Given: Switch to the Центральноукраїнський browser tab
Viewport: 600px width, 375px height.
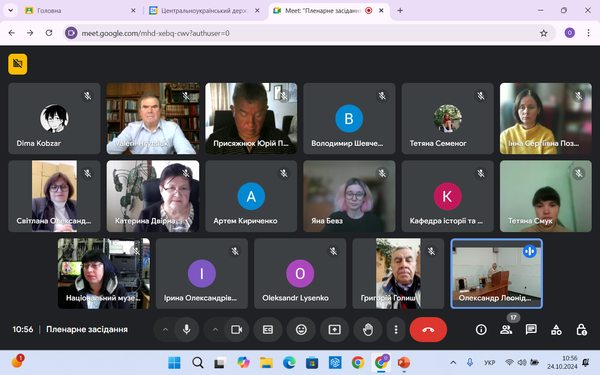Looking at the screenshot, I should pos(204,11).
